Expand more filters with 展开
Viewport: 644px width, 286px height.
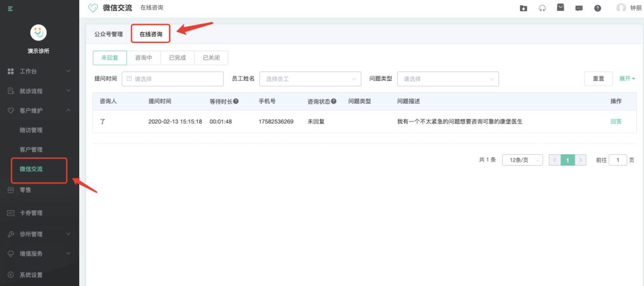click(x=627, y=79)
